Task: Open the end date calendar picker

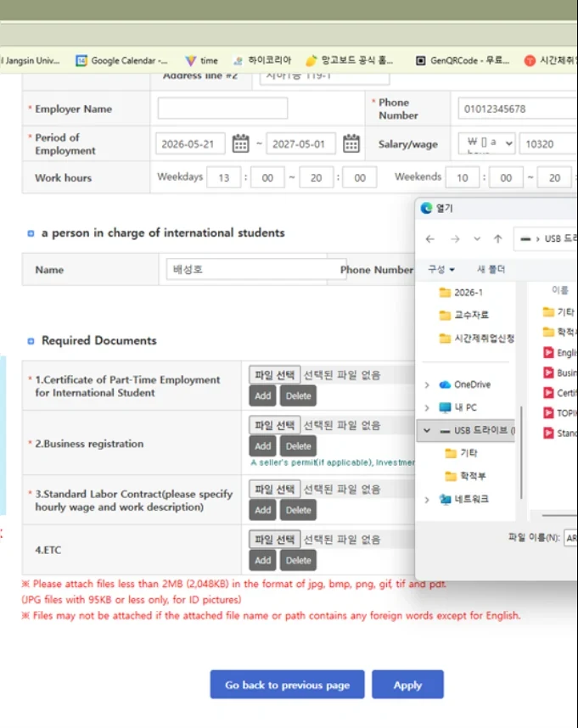Action: [x=351, y=143]
